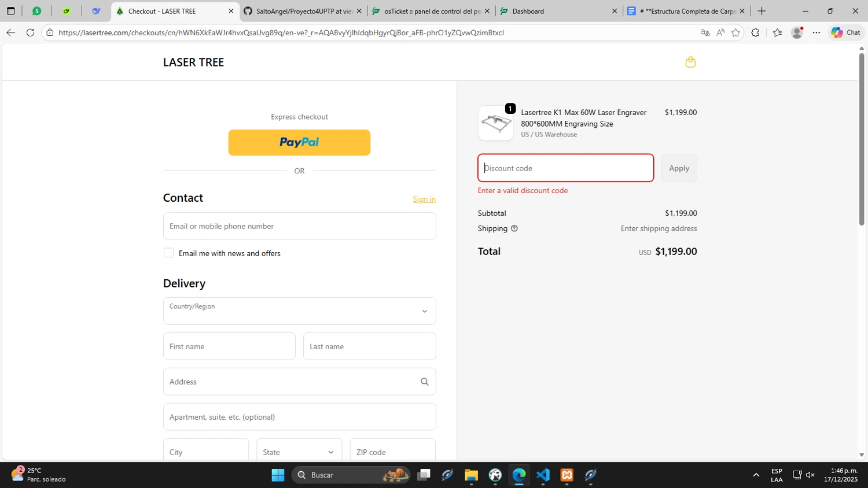Click the Apply discount button
This screenshot has height=488, width=868.
click(679, 168)
